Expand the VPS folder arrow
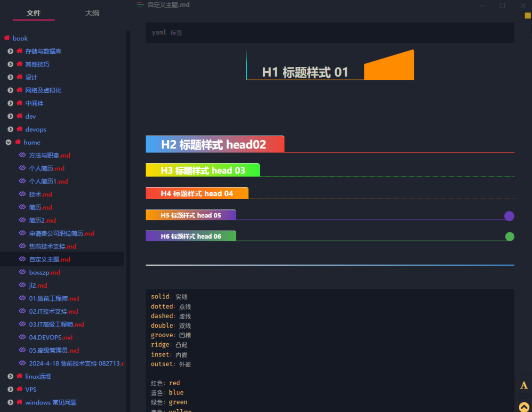Viewport: 532px width, 412px height. [10, 389]
